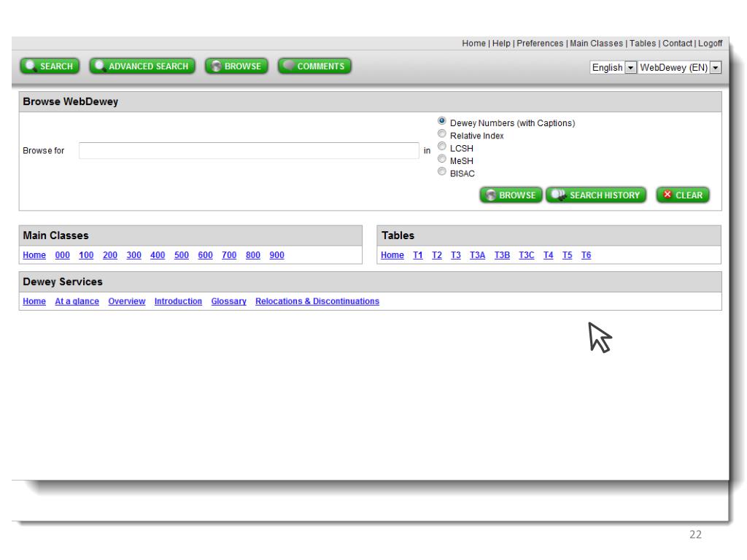Open the Glossary link

coord(228,301)
